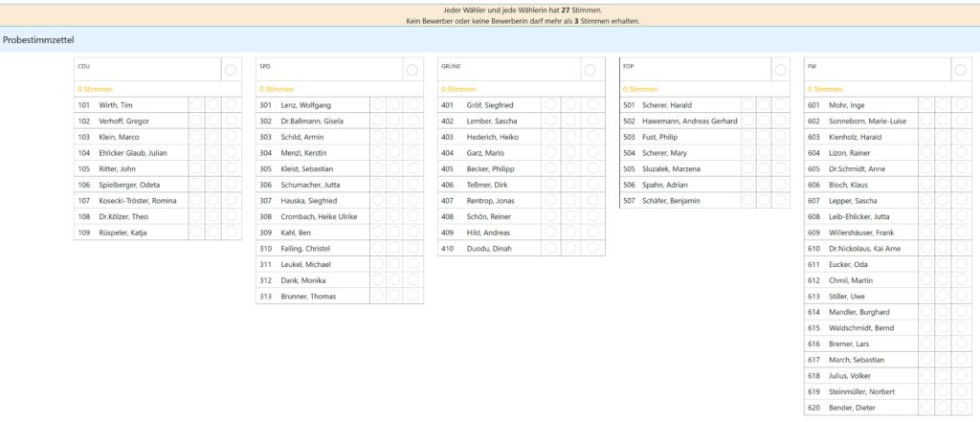This screenshot has width=980, height=422.
Task: Mark second vote circle for Brunner, Thomas
Action: pos(395,297)
